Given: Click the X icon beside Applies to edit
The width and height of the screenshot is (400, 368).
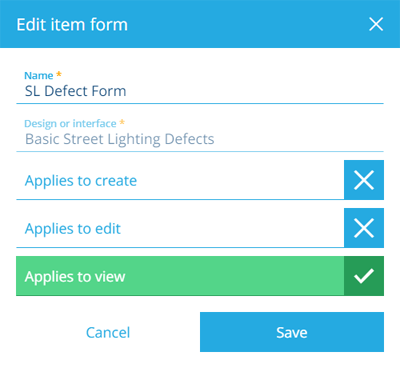Looking at the screenshot, I should [364, 228].
